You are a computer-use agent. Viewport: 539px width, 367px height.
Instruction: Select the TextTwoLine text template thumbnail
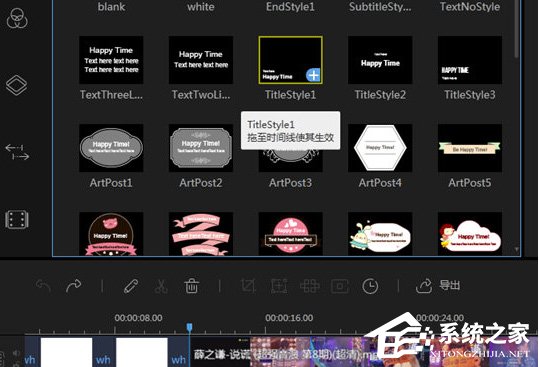click(201, 60)
